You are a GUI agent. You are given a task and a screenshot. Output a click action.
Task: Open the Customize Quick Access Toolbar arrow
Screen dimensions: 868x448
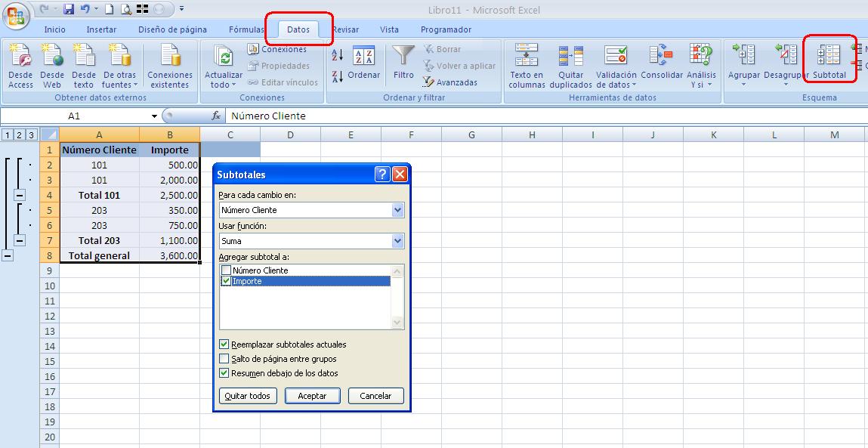coord(181,9)
